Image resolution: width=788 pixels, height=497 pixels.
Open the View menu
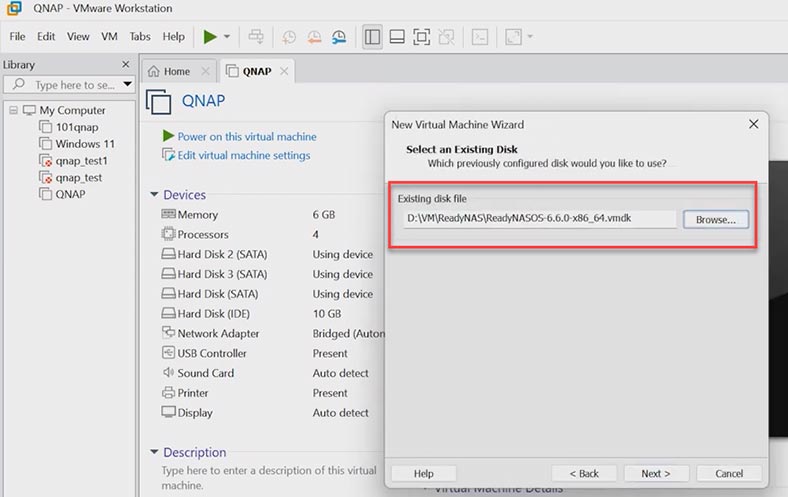point(78,37)
